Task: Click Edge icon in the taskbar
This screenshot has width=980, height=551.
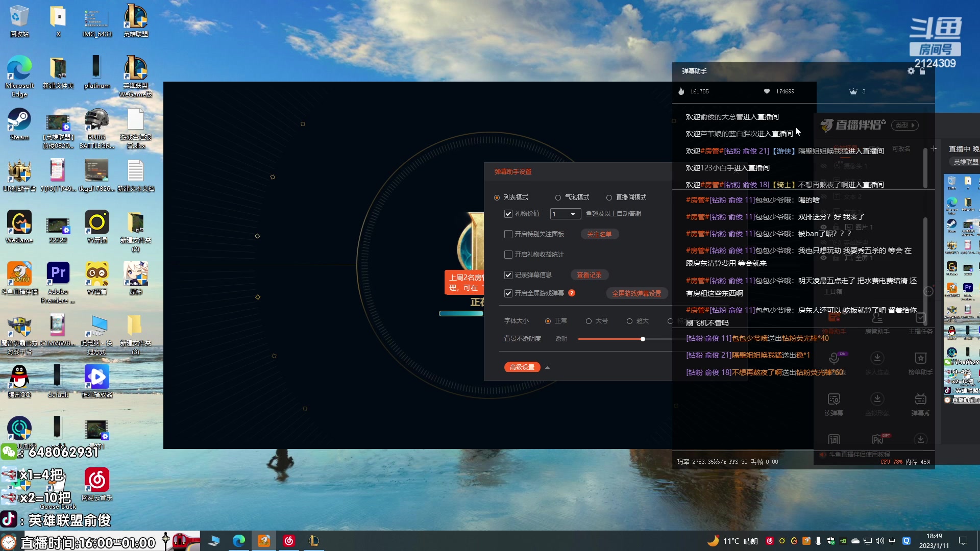Action: click(239, 541)
